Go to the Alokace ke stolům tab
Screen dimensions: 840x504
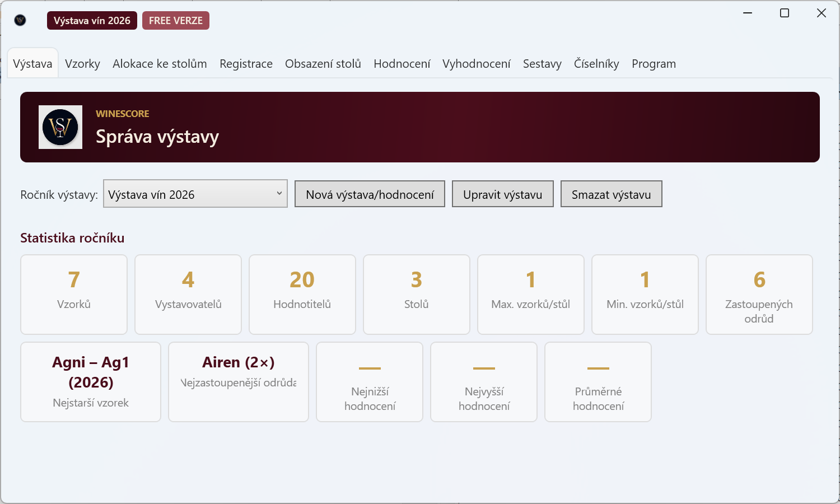(x=160, y=64)
